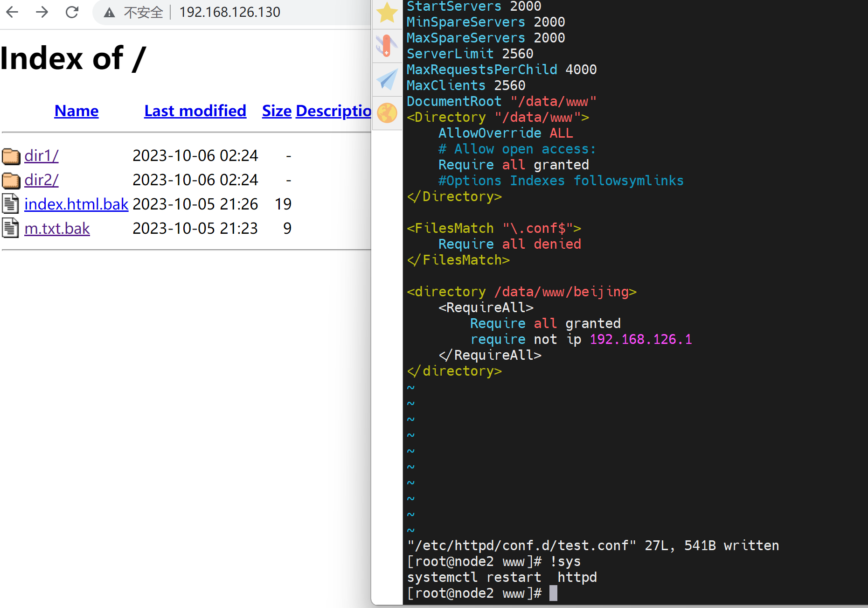Reload the directory listing page
This screenshot has height=608, width=868.
pos(72,12)
